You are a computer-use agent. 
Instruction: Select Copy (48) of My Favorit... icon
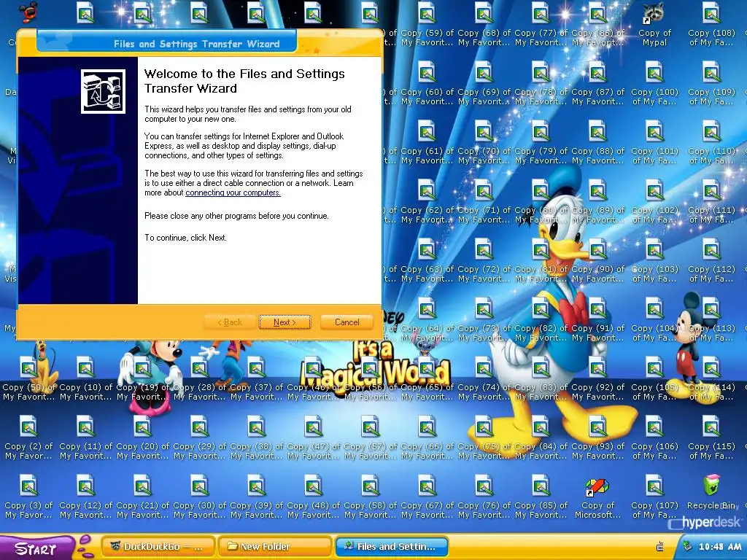[x=314, y=485]
